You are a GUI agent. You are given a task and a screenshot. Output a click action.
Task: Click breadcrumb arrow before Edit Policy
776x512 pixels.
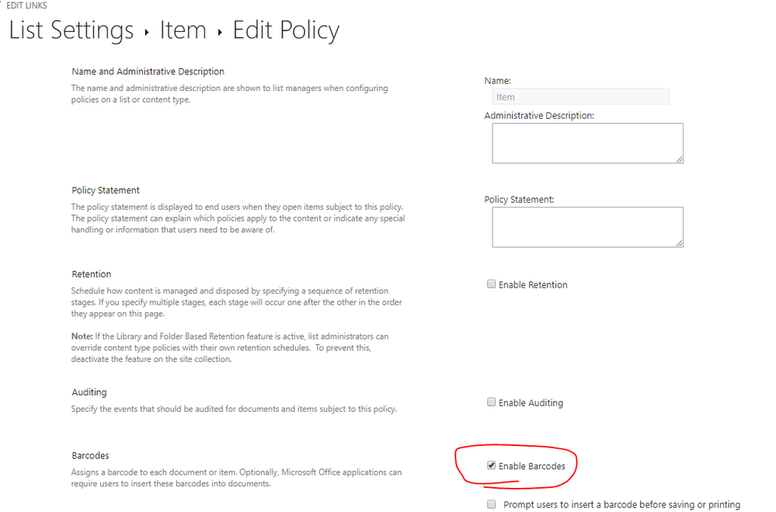pyautogui.click(x=220, y=33)
